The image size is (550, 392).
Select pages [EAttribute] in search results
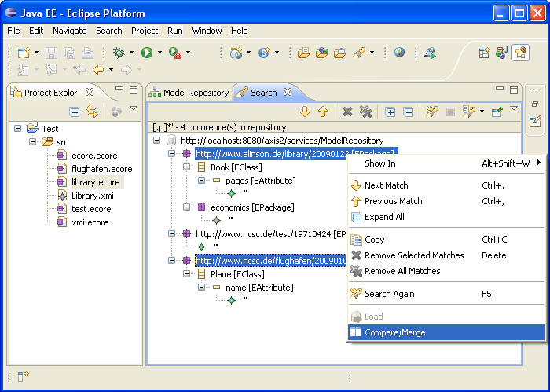(x=261, y=181)
